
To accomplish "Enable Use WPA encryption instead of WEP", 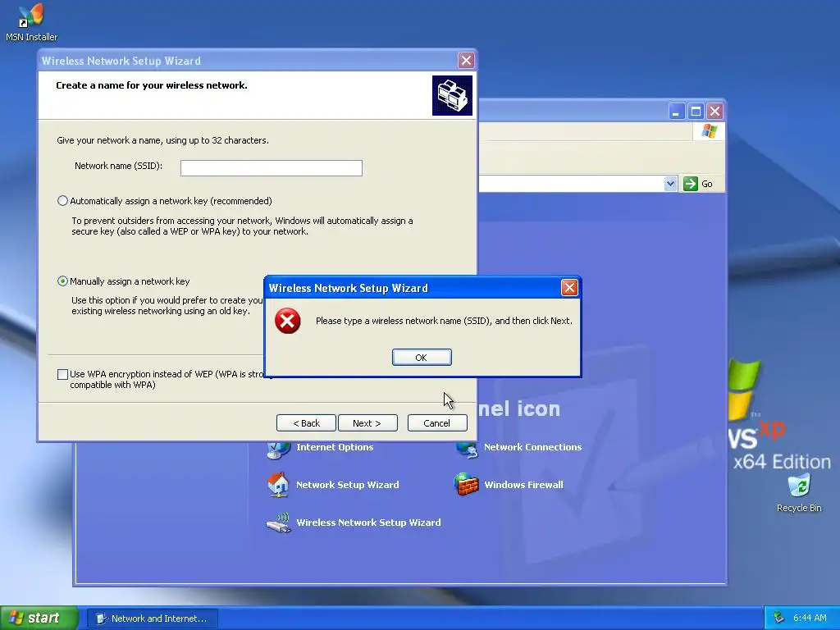I will click(62, 374).
